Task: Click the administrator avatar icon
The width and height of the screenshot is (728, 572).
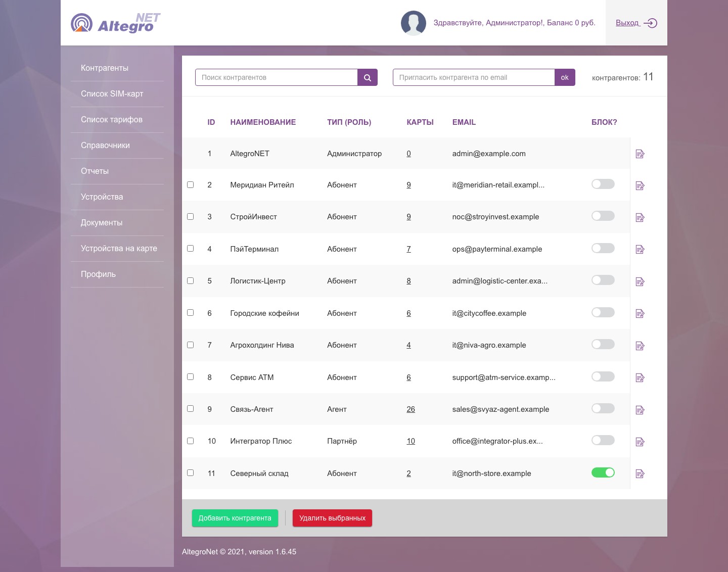Action: click(414, 23)
